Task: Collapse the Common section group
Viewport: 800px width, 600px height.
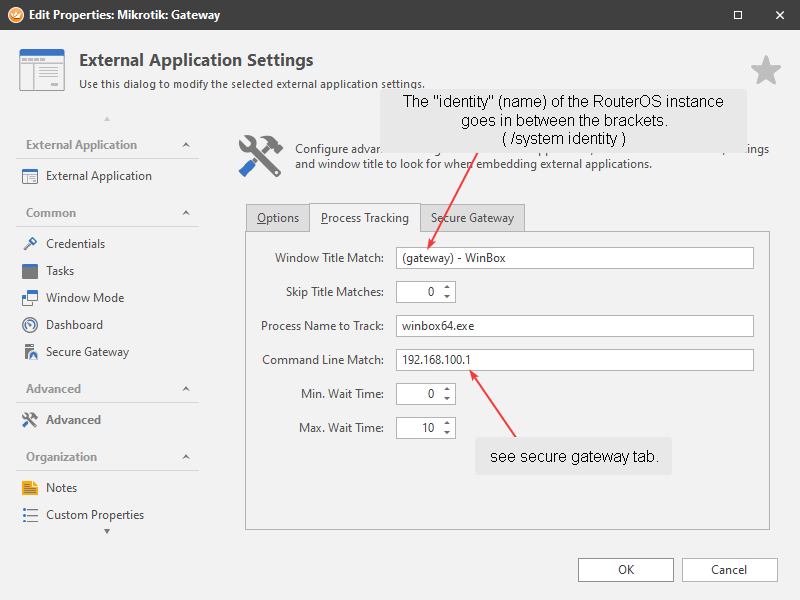Action: coord(186,213)
